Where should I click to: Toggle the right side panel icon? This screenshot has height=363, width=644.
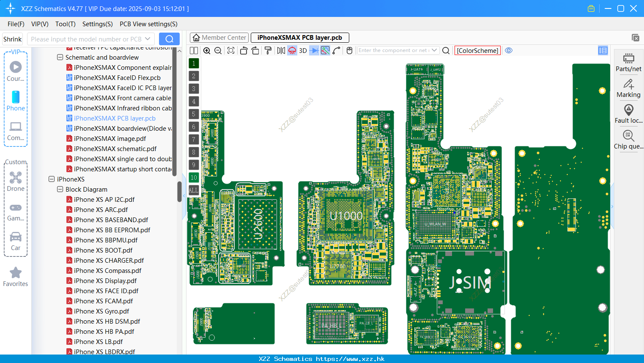coord(603,50)
